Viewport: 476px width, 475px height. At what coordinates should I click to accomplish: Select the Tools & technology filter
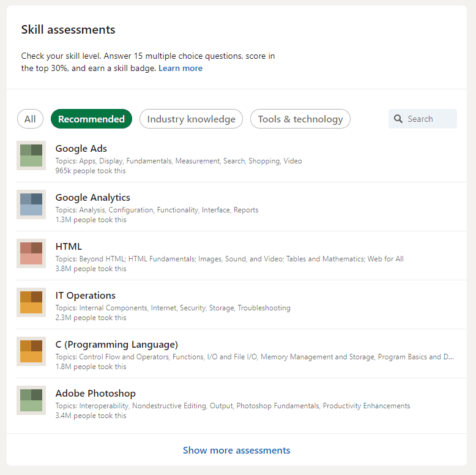300,119
